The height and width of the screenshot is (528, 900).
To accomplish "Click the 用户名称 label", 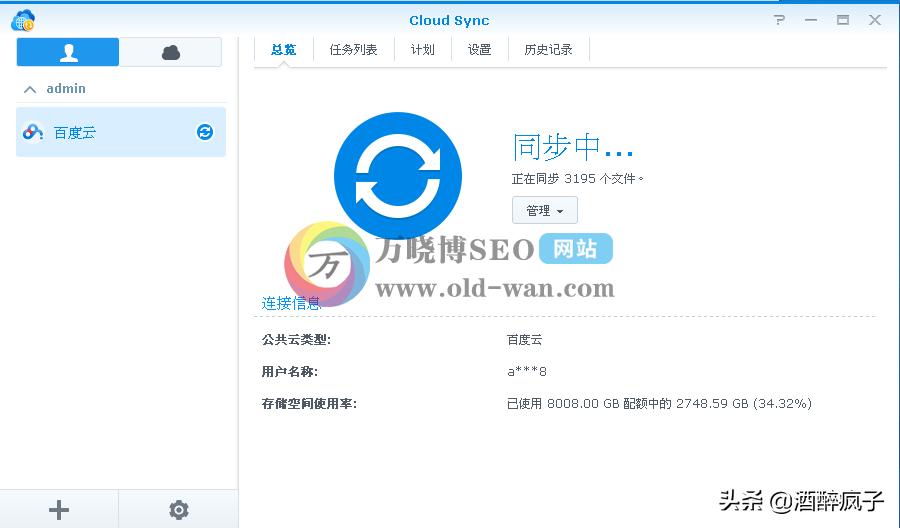I will 290,372.
